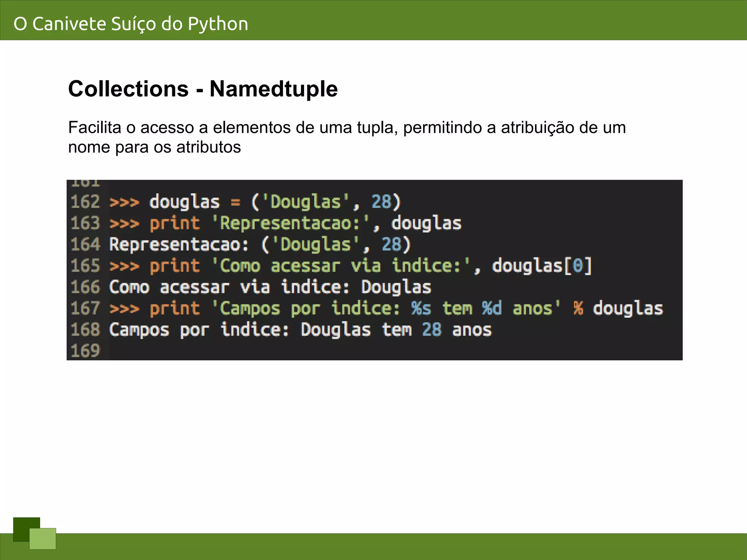Click the header 'O Canivete Suíço do Python'

pos(131,24)
